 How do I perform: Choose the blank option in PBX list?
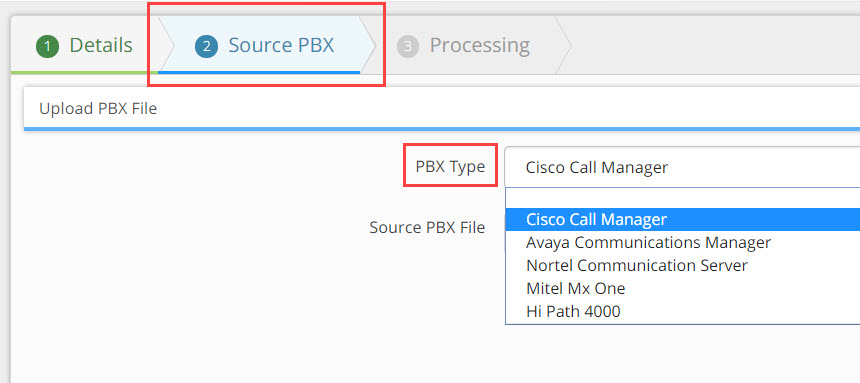click(682, 198)
